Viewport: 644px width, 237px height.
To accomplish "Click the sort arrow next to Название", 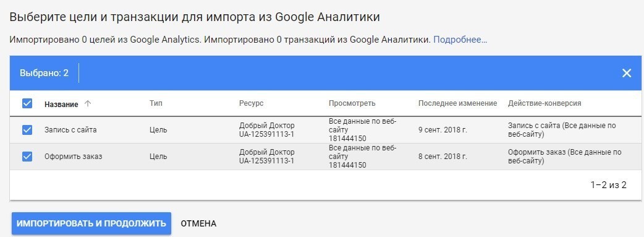I will pos(87,104).
